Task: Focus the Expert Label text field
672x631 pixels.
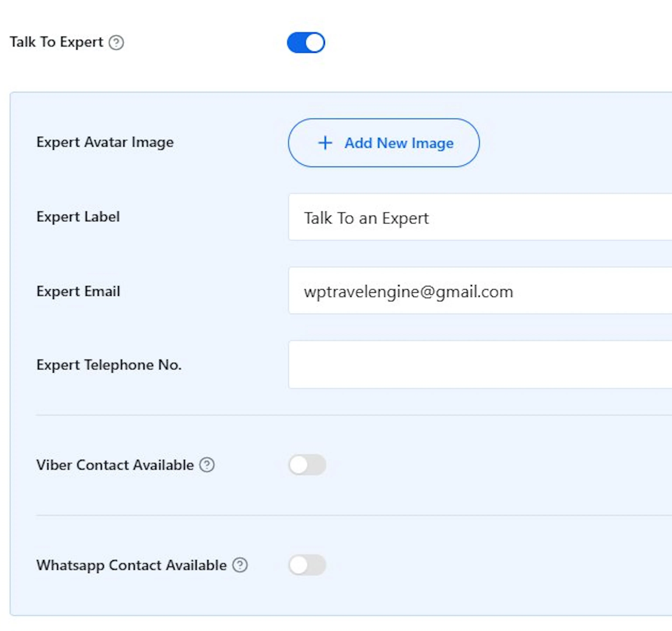Action: 480,217
